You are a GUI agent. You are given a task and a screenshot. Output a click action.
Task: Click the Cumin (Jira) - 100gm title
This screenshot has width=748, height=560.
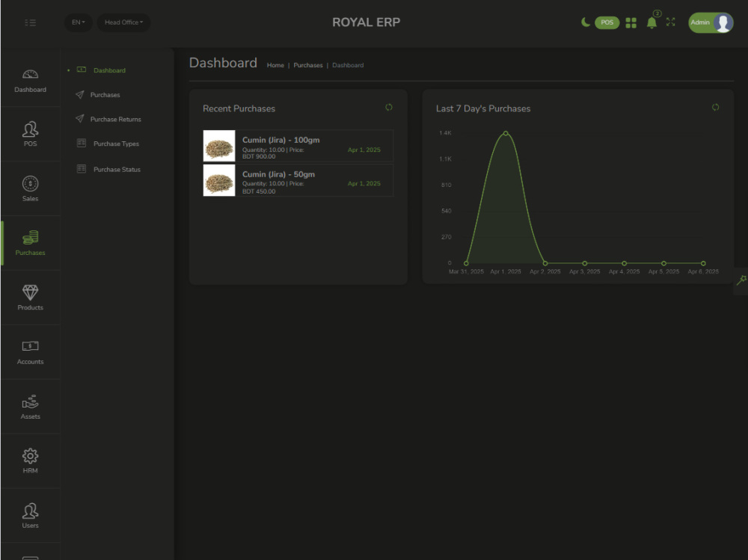tap(281, 140)
